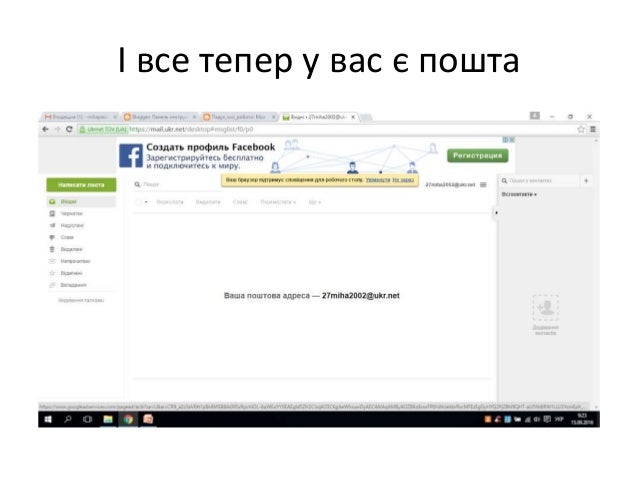The height and width of the screenshot is (479, 638).
Task: Switch to the second Blogger browser tab
Action: pyautogui.click(x=160, y=117)
